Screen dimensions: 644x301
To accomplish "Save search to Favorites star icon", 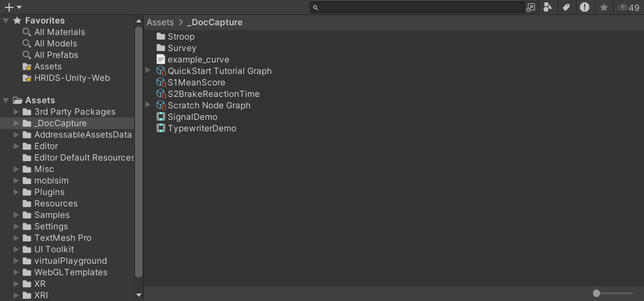I will click(x=604, y=7).
